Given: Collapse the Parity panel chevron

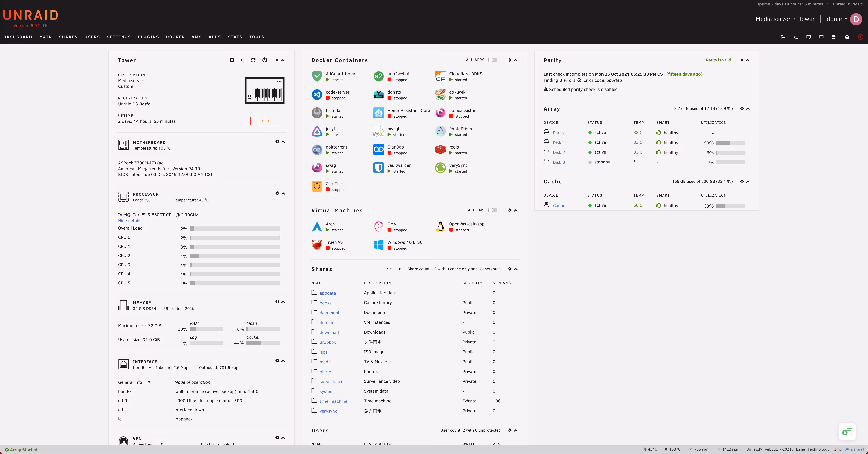Looking at the screenshot, I should point(748,60).
